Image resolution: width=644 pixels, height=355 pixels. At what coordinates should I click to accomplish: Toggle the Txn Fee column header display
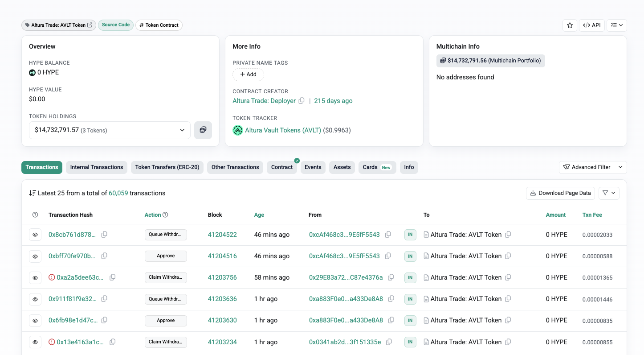pos(592,215)
